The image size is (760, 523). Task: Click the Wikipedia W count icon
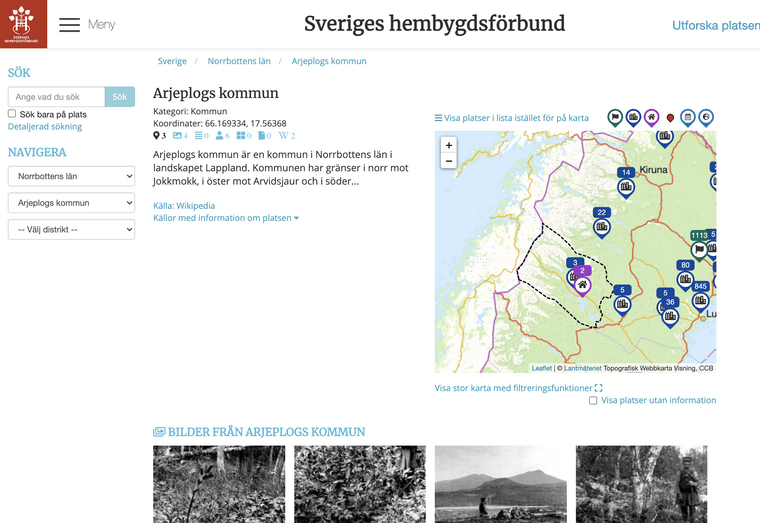click(x=283, y=136)
